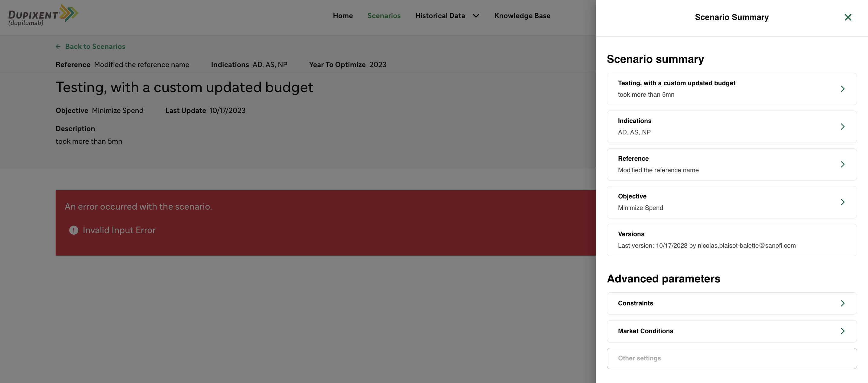The width and height of the screenshot is (868, 383).
Task: Click the Indications card label in summary
Action: 634,121
